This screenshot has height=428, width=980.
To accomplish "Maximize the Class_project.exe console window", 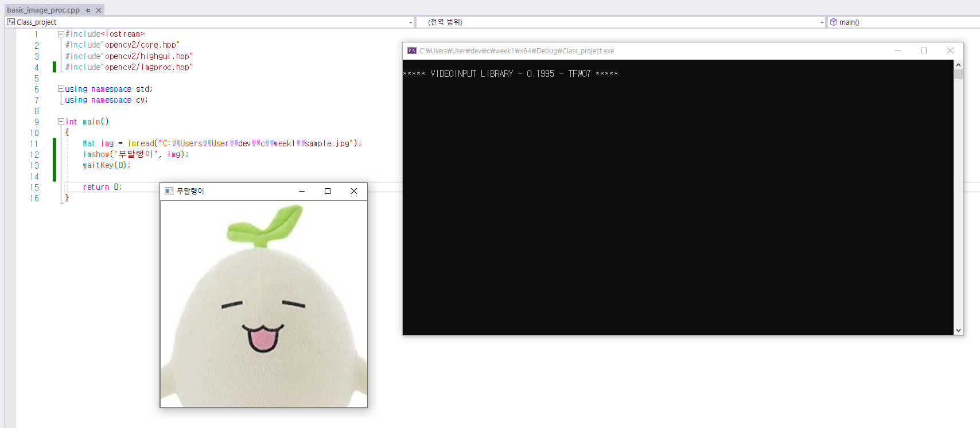I will pos(924,50).
